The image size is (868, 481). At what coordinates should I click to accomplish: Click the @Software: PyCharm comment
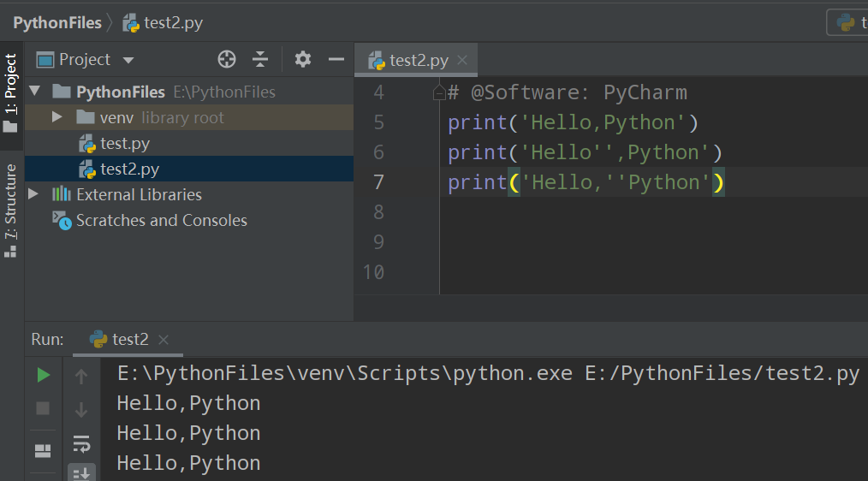pyautogui.click(x=568, y=92)
